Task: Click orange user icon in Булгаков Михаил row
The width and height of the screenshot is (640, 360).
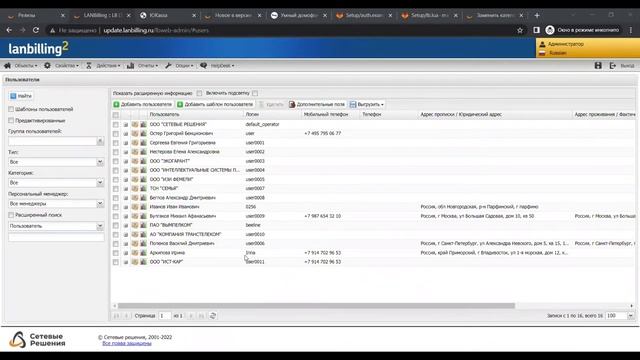Action: [135, 216]
